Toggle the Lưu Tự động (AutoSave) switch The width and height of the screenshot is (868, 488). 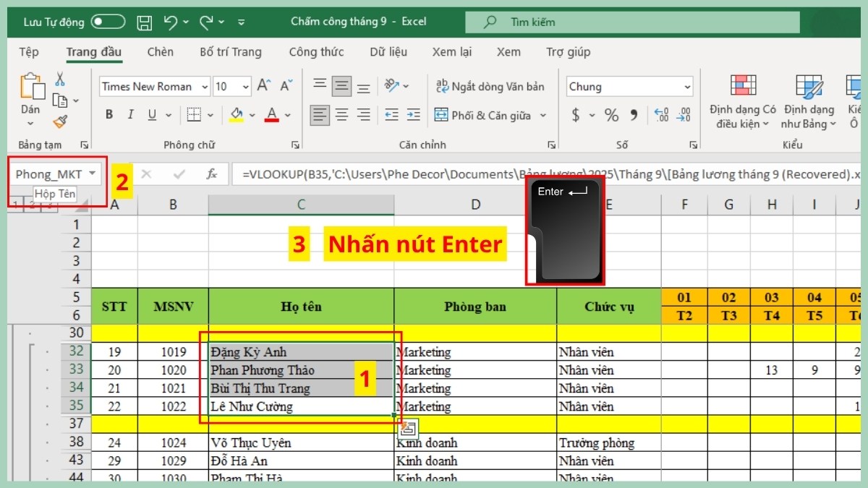tap(107, 22)
